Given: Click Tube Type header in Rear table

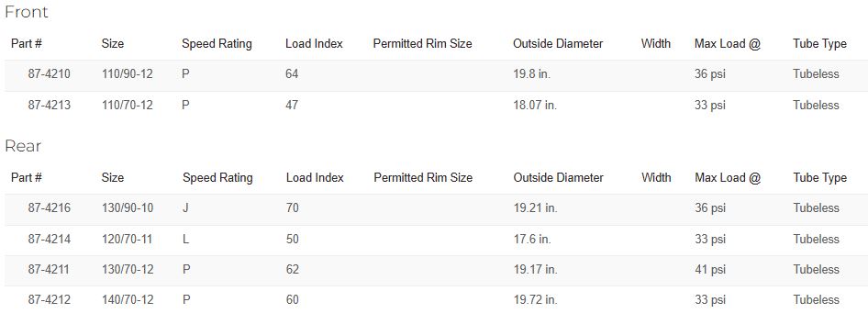Looking at the screenshot, I should 820,178.
